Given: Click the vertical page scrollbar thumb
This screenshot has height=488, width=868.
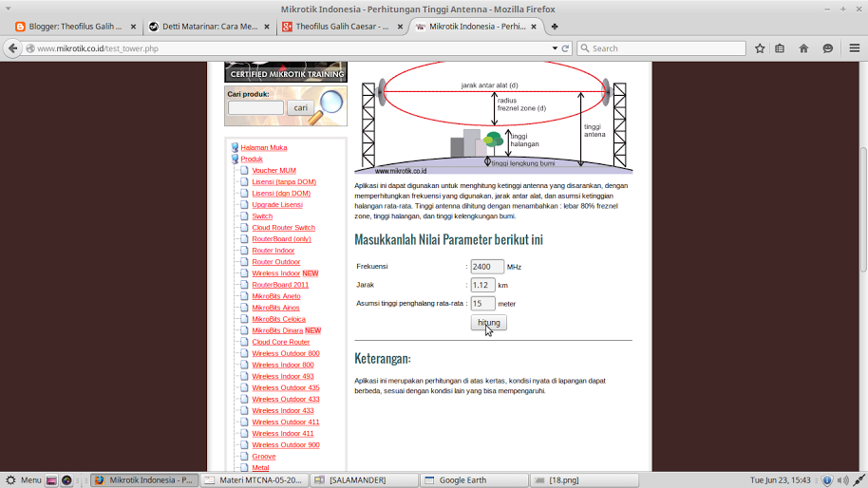Looking at the screenshot, I should pos(863,209).
